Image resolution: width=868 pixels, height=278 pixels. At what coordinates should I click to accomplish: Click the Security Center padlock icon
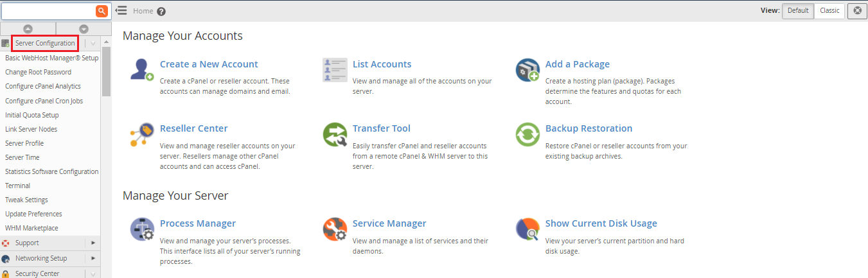point(6,274)
